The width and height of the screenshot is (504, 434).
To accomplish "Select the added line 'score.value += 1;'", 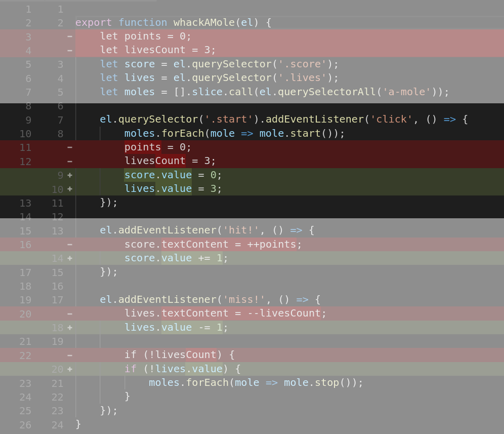I will click(252, 258).
